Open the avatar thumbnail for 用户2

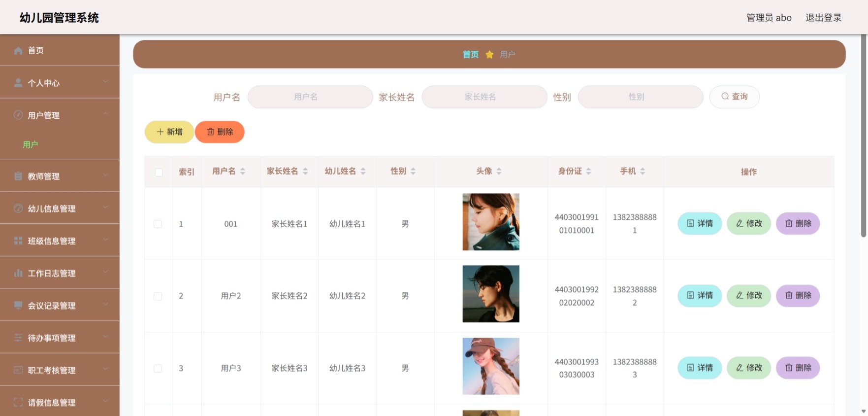[491, 294]
